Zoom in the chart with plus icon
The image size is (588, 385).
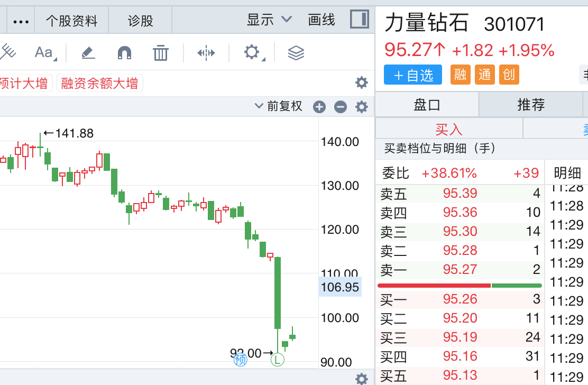tap(319, 107)
